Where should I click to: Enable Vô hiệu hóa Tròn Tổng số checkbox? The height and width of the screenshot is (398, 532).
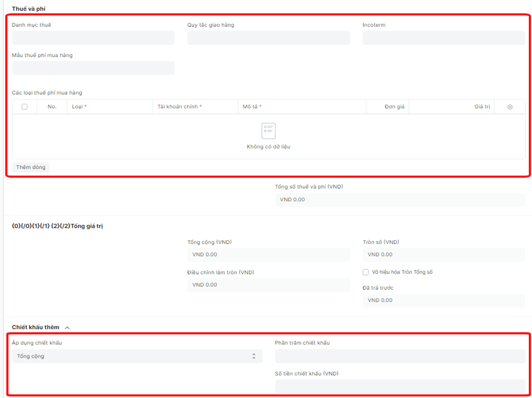pyautogui.click(x=366, y=272)
